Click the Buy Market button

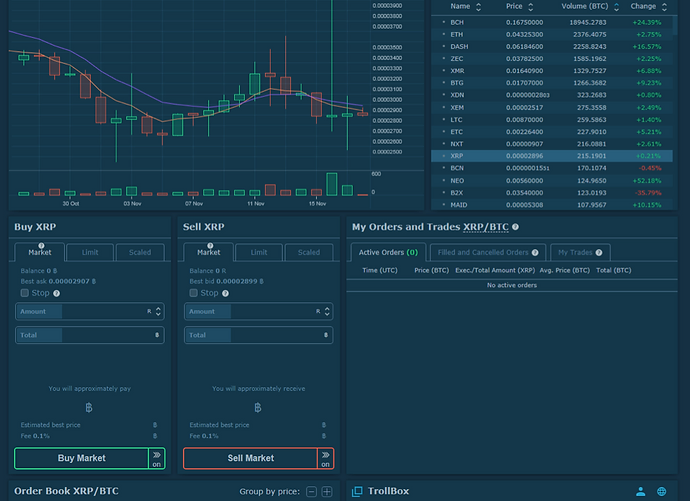pos(82,458)
